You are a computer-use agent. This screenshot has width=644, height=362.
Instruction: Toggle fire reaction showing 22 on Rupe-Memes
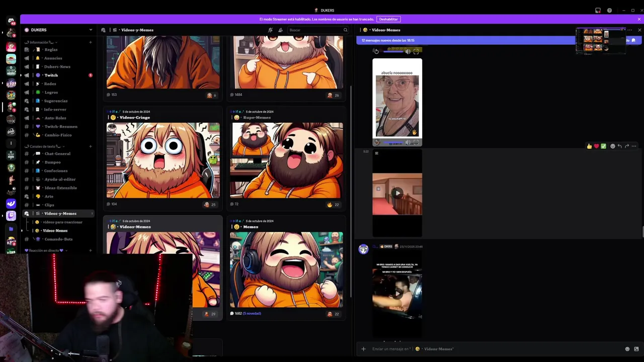click(x=333, y=205)
